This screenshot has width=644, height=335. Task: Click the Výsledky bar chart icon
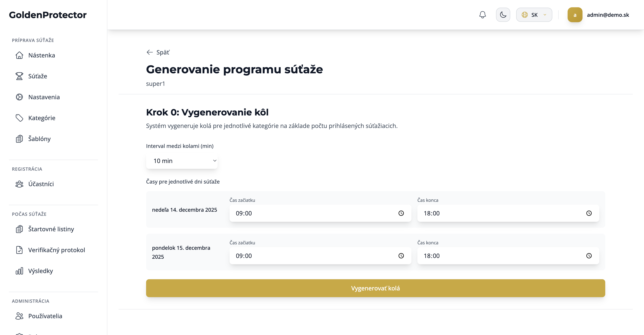tap(19, 271)
